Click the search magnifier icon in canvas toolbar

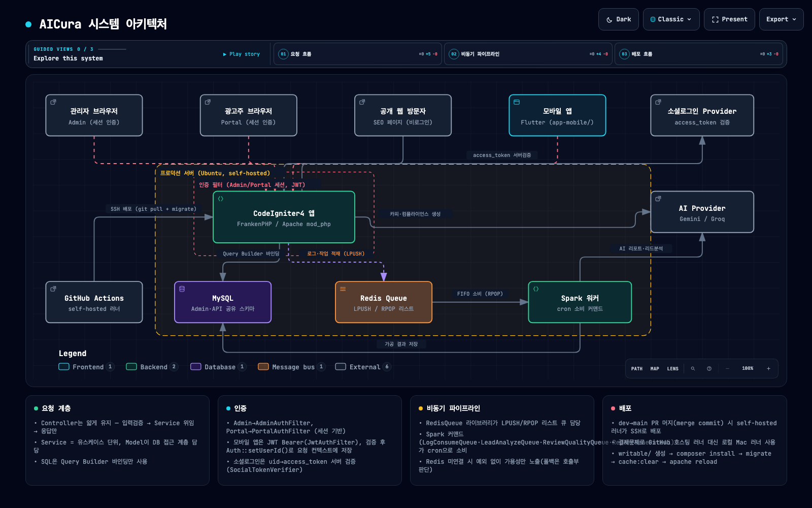point(693,369)
